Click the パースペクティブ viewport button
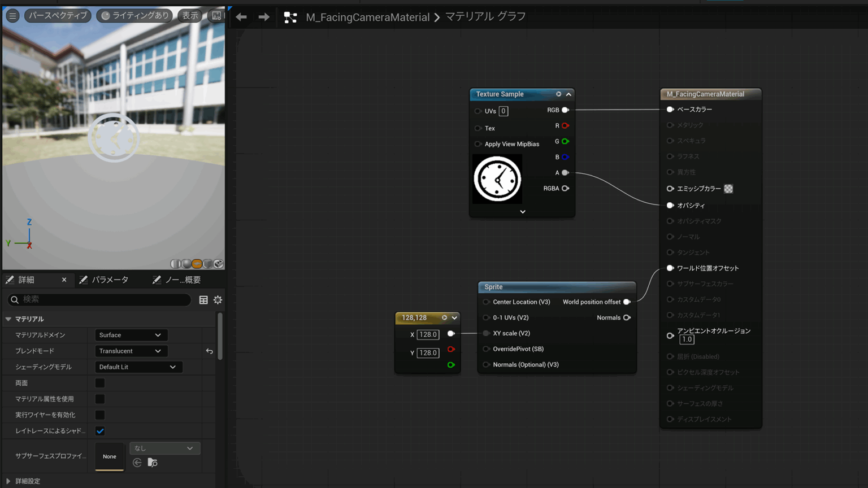This screenshot has width=868, height=488. (x=58, y=16)
